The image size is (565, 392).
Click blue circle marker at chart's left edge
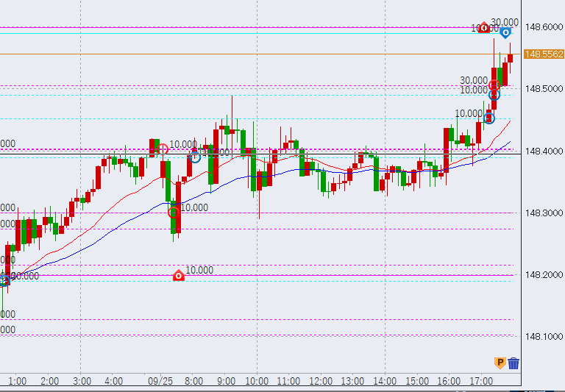click(4, 279)
